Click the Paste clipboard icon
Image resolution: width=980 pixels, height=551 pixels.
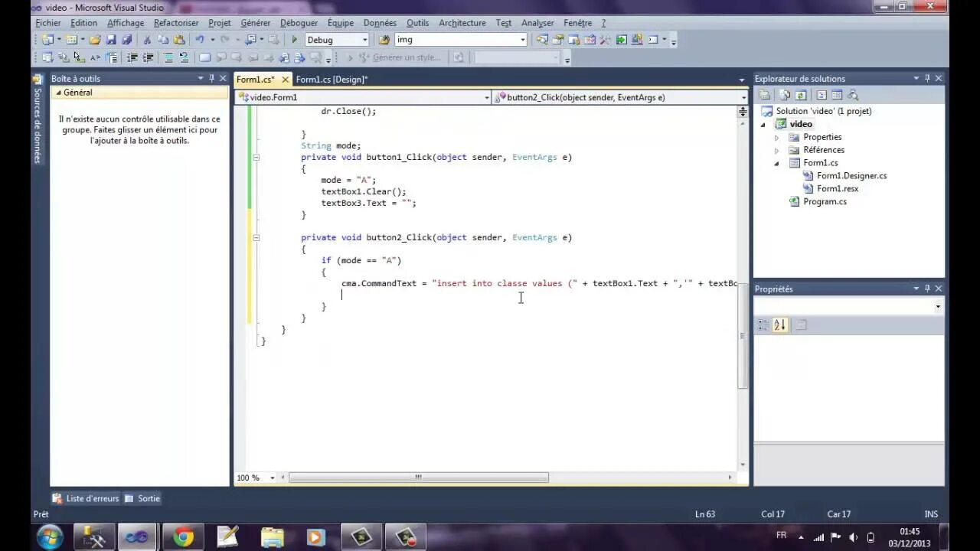(179, 40)
